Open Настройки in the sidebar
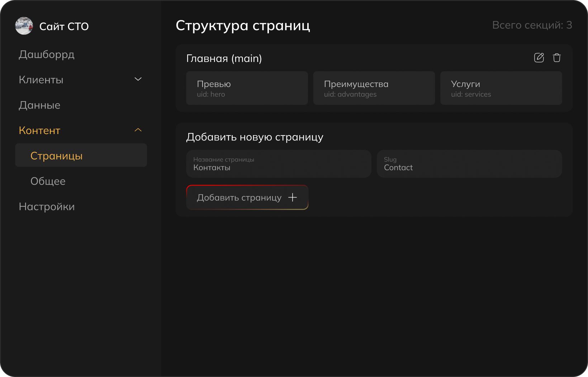The height and width of the screenshot is (377, 588). pos(47,206)
